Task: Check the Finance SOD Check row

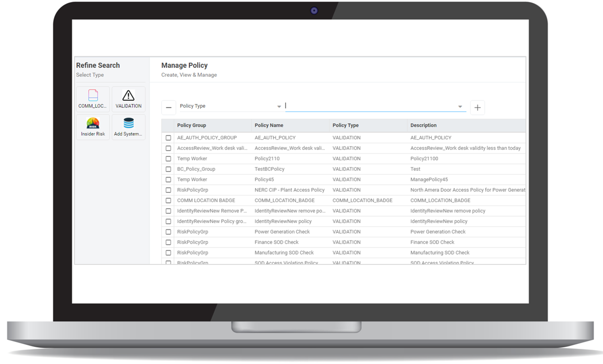Action: [x=168, y=242]
